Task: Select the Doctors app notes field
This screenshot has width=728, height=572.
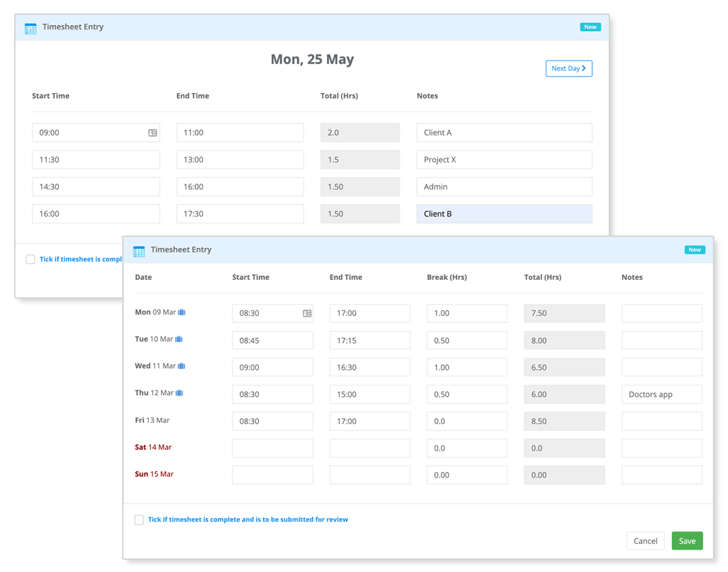Action: [661, 394]
